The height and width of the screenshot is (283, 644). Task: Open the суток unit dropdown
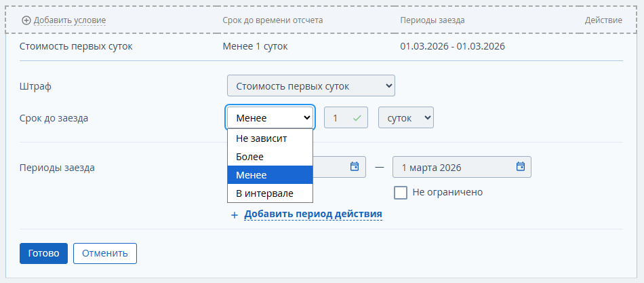(405, 118)
